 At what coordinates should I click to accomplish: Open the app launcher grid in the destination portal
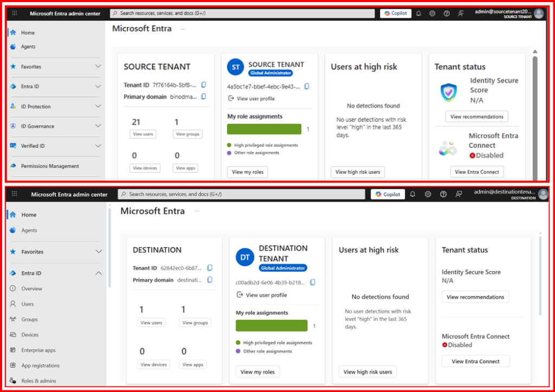coord(15,194)
